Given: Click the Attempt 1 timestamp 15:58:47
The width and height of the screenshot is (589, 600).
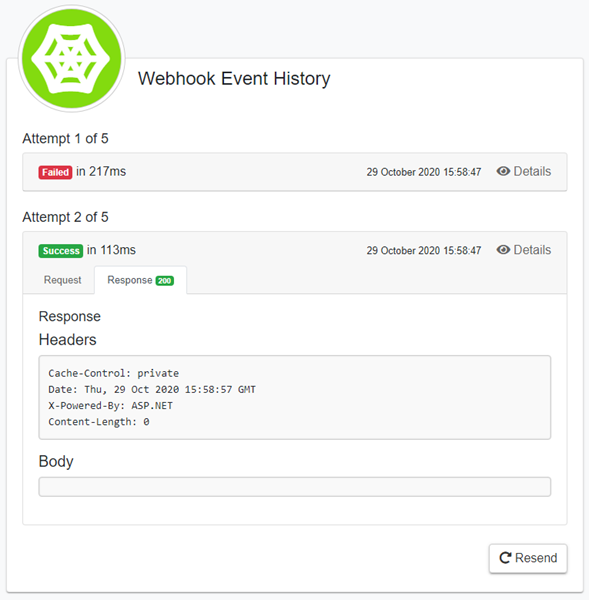Looking at the screenshot, I should (462, 172).
